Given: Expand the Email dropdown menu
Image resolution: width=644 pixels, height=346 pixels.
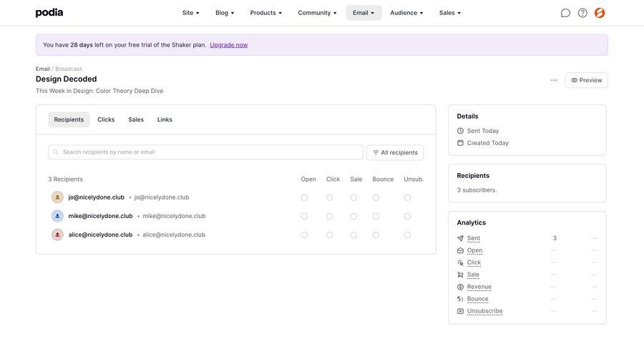Looking at the screenshot, I should click(x=364, y=13).
